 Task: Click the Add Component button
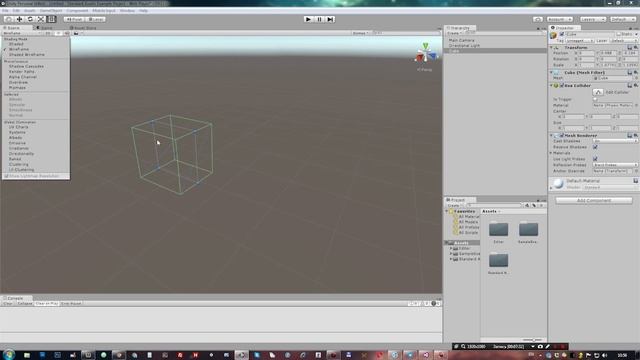(x=594, y=200)
